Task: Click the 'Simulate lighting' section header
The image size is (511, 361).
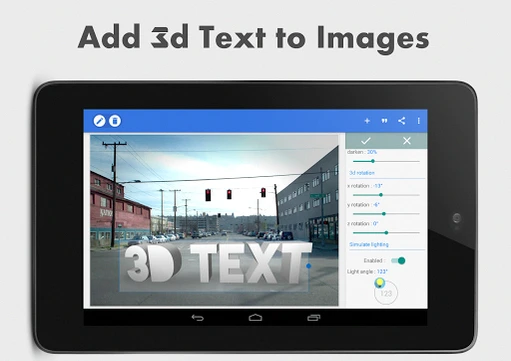Action: [369, 245]
